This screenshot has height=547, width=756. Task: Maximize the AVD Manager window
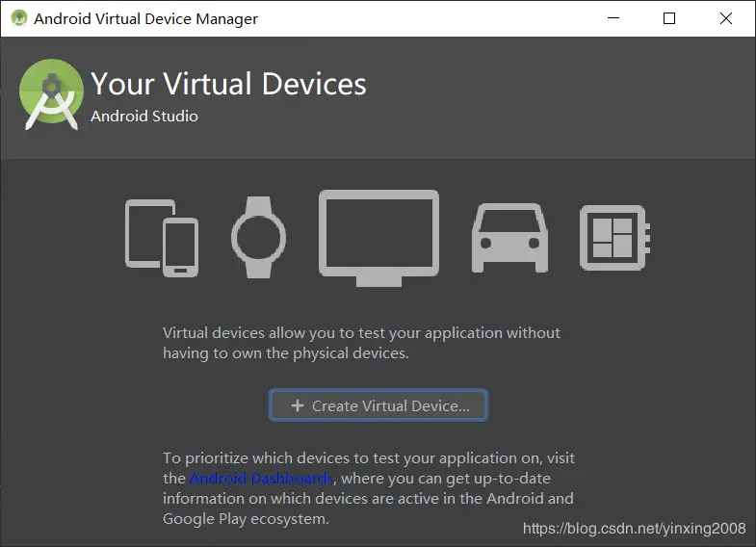tap(669, 18)
